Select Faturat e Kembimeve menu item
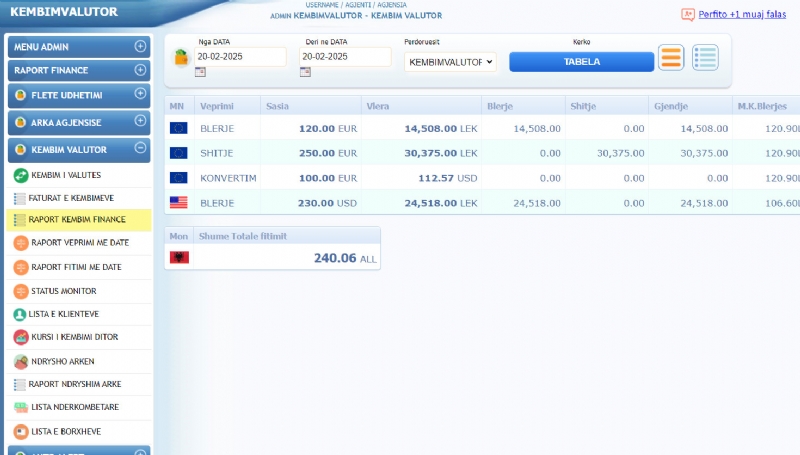Viewport: 800px width, 455px height. point(71,198)
